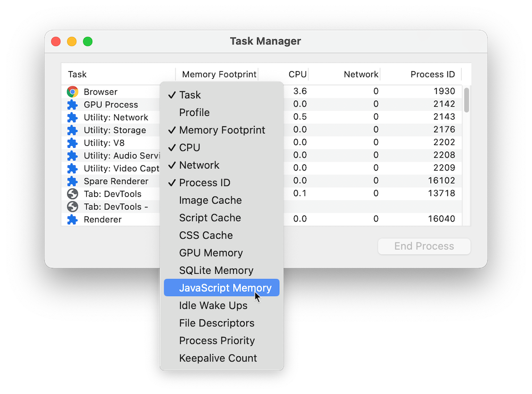
Task: Click the icon next to Utility: Audio Service
Action: click(73, 155)
